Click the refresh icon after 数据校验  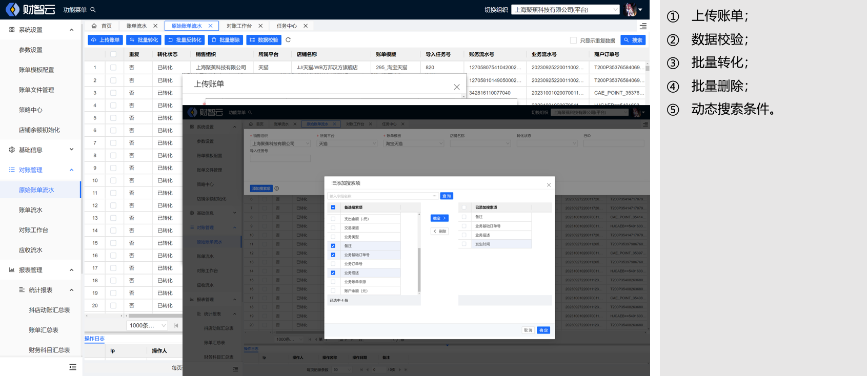pyautogui.click(x=288, y=40)
